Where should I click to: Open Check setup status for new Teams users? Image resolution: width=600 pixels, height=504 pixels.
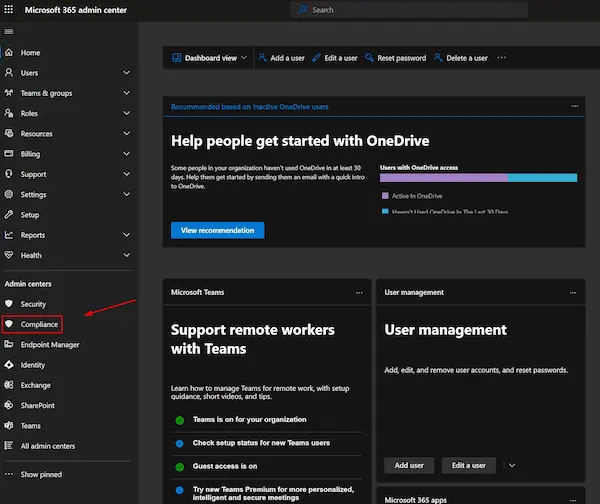point(261,443)
